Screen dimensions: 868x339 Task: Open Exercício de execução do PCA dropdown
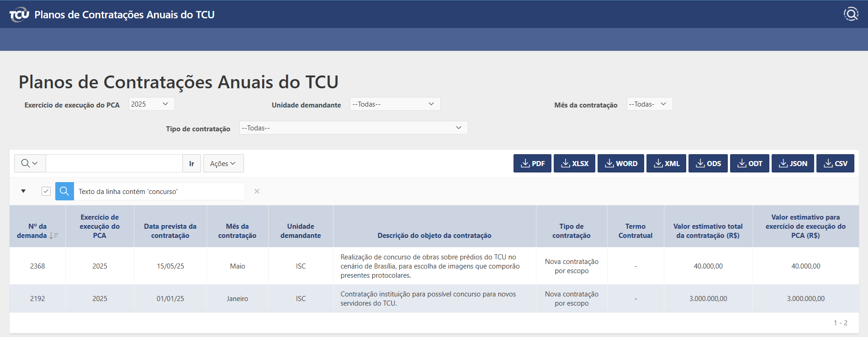(152, 104)
